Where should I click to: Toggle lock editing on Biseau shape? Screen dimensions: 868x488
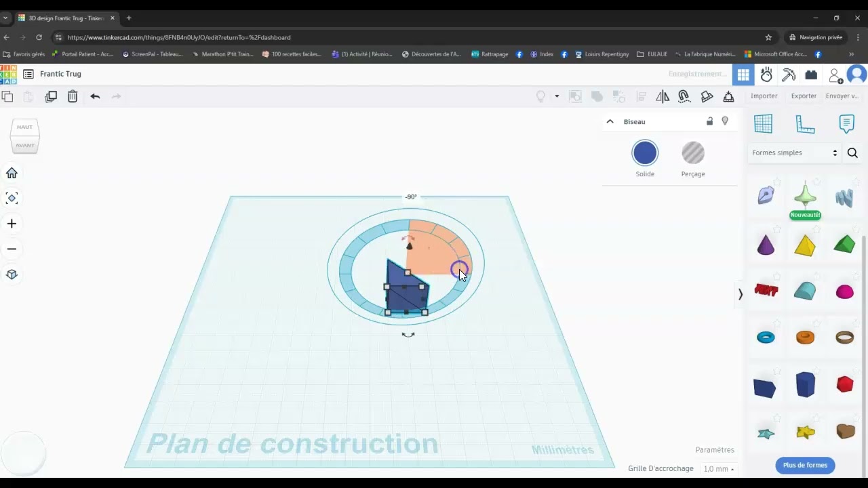coord(709,121)
